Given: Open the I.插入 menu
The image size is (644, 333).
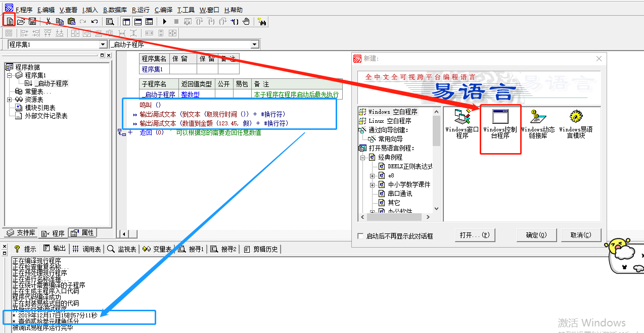Looking at the screenshot, I should point(90,10).
